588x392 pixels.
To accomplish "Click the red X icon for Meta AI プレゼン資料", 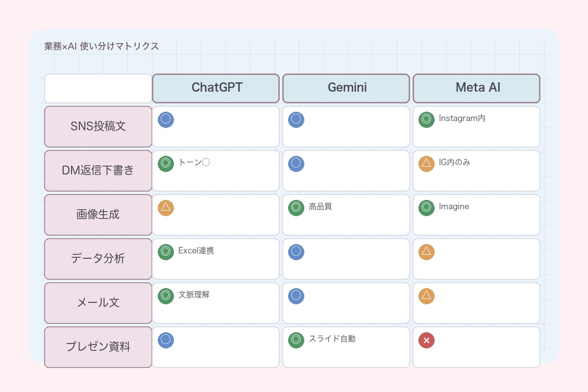I will coord(426,340).
